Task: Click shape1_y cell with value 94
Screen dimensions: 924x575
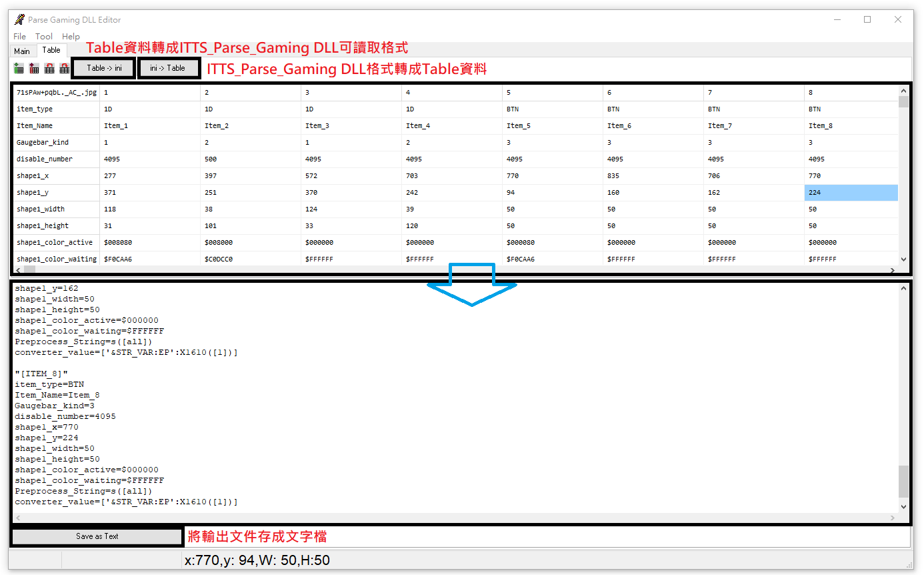Action: (553, 193)
